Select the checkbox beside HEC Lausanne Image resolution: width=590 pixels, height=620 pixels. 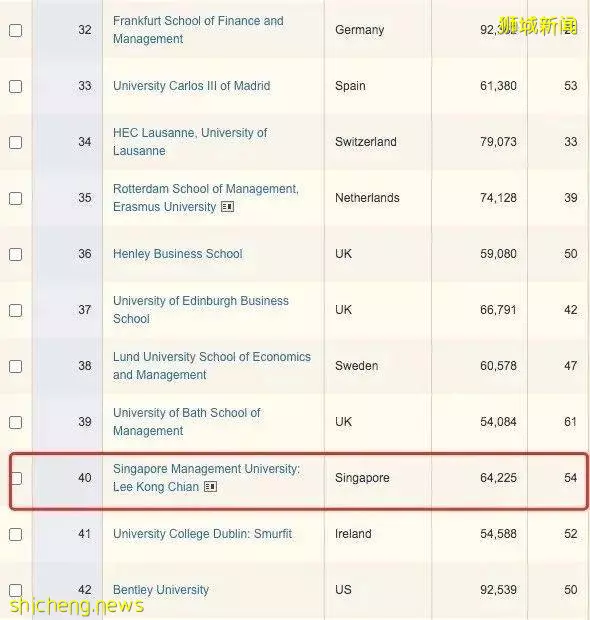pos(15,142)
